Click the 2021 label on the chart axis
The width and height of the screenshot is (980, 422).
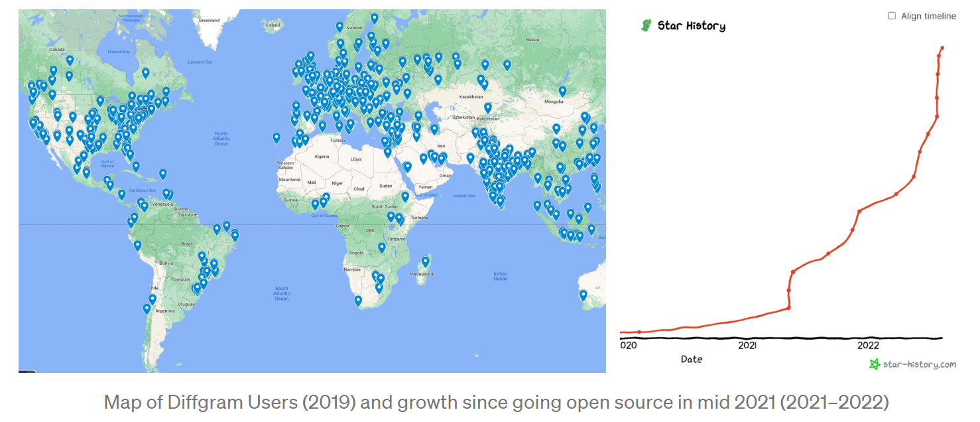click(x=747, y=346)
